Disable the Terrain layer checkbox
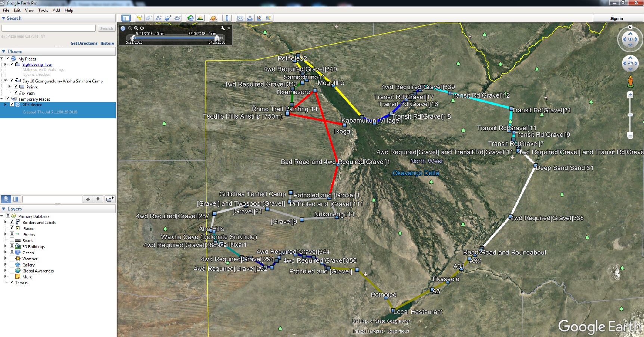The width and height of the screenshot is (644, 337). coord(12,282)
